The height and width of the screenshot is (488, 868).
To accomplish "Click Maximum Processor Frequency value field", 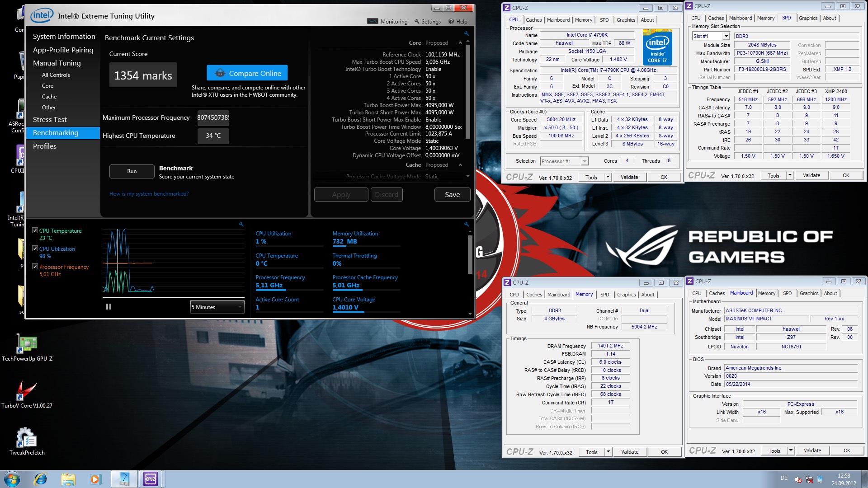I will 213,117.
